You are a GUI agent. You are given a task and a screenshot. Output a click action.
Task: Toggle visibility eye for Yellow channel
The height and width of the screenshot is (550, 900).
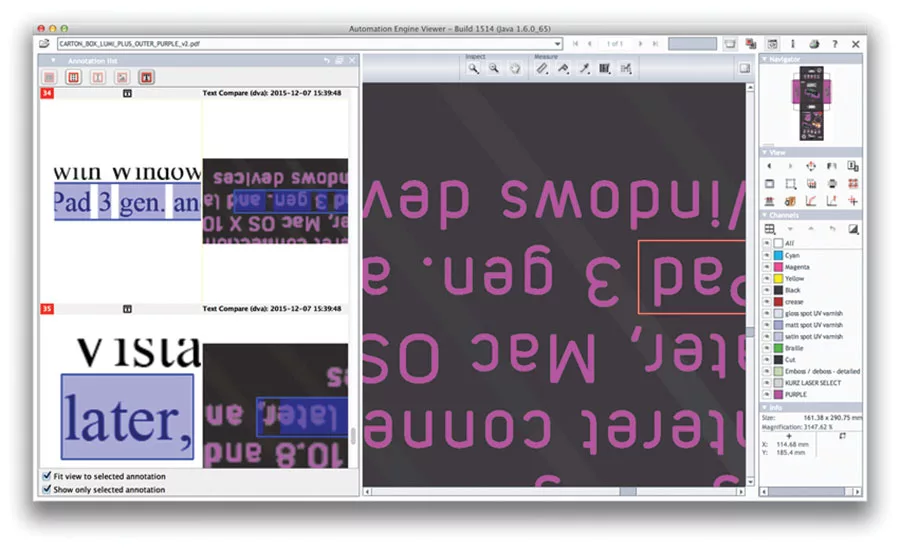click(x=766, y=278)
